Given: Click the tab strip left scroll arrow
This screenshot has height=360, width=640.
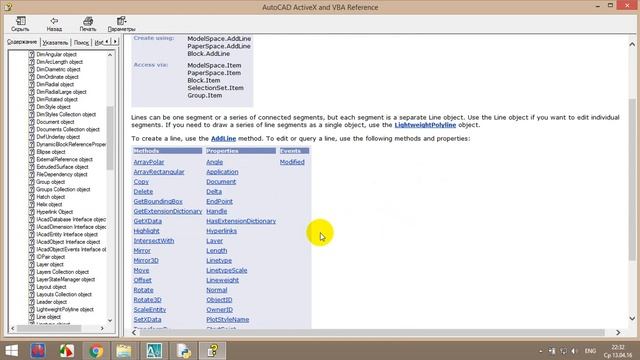Looking at the screenshot, I should click(x=107, y=42).
